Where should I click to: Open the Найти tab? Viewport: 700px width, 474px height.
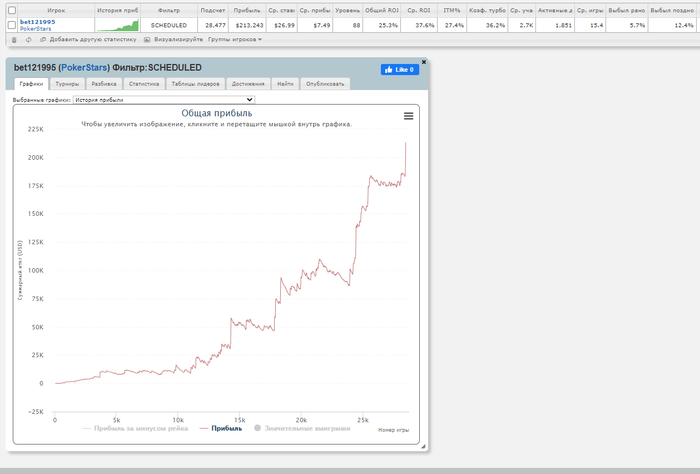coord(285,84)
